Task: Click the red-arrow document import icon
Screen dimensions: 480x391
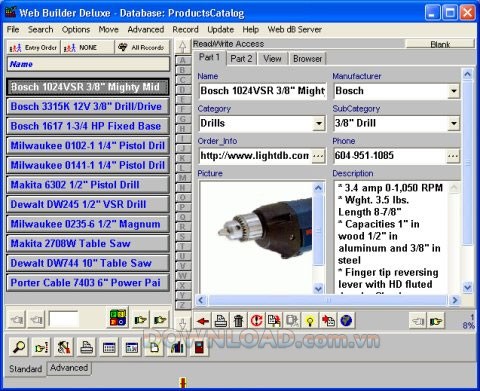Action: pyautogui.click(x=328, y=321)
